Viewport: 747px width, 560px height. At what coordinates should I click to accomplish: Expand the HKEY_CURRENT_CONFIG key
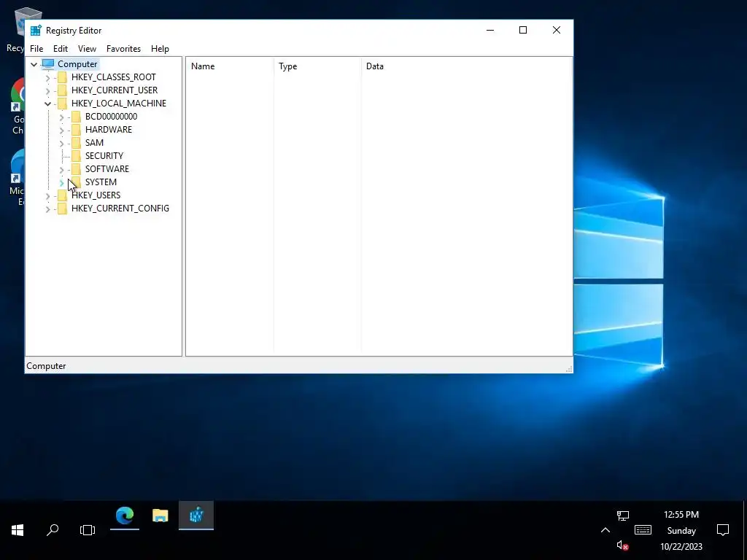coord(47,209)
